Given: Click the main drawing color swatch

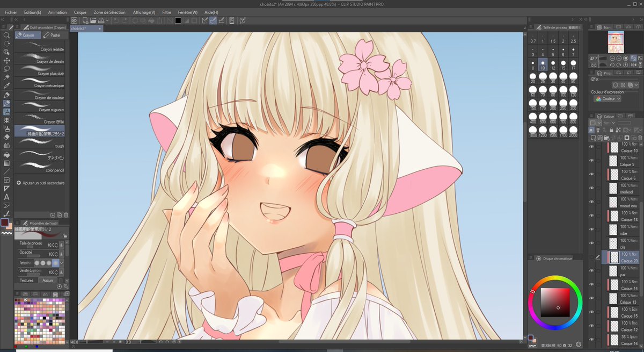Looking at the screenshot, I should tap(5, 222).
